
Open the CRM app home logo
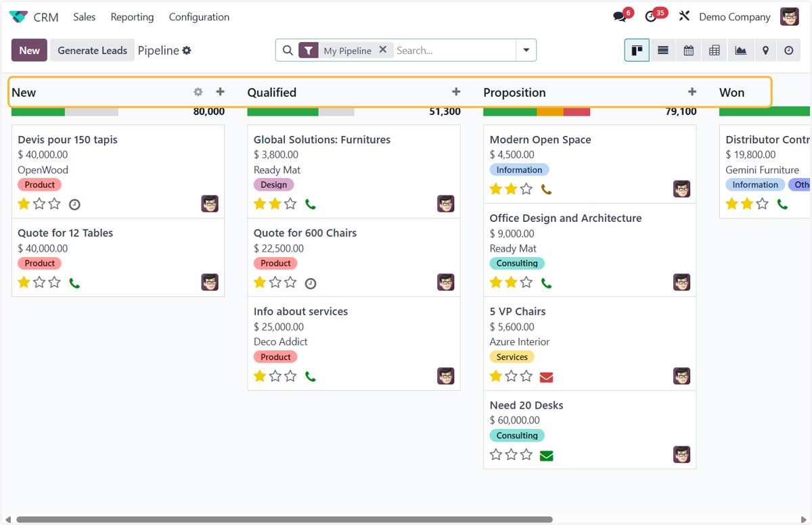tap(18, 17)
